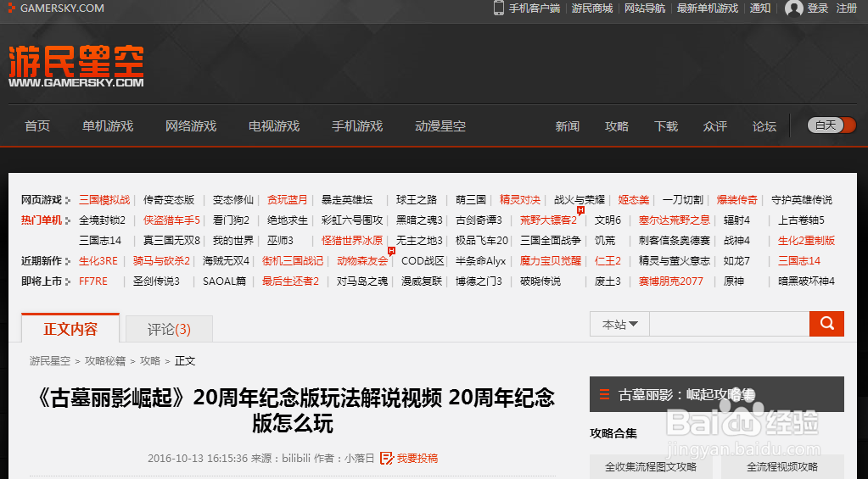Open the 暗黑破坏神4 game link

[807, 281]
